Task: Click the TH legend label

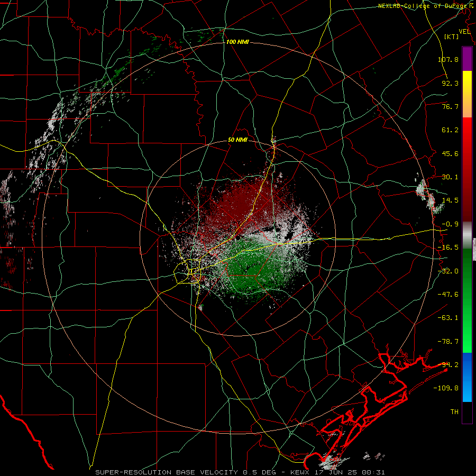Action: click(x=454, y=412)
